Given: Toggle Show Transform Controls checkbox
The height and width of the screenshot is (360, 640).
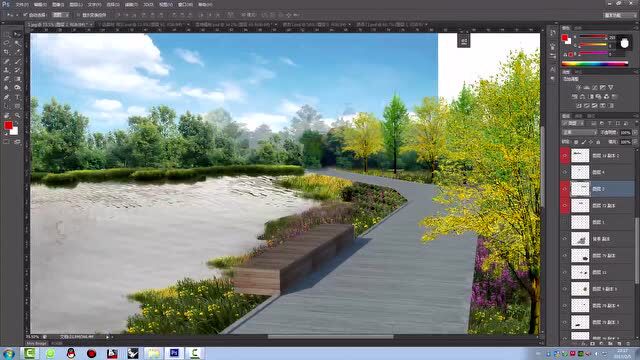Looking at the screenshot, I should pyautogui.click(x=78, y=15).
